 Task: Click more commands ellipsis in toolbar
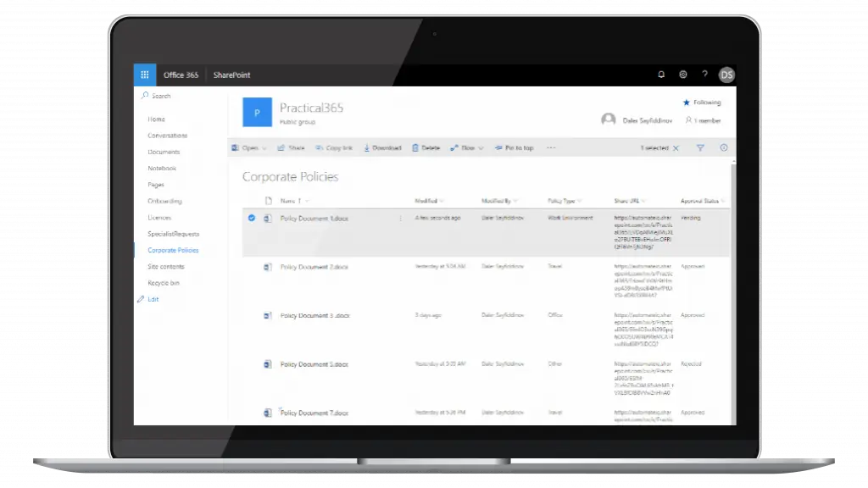(551, 147)
